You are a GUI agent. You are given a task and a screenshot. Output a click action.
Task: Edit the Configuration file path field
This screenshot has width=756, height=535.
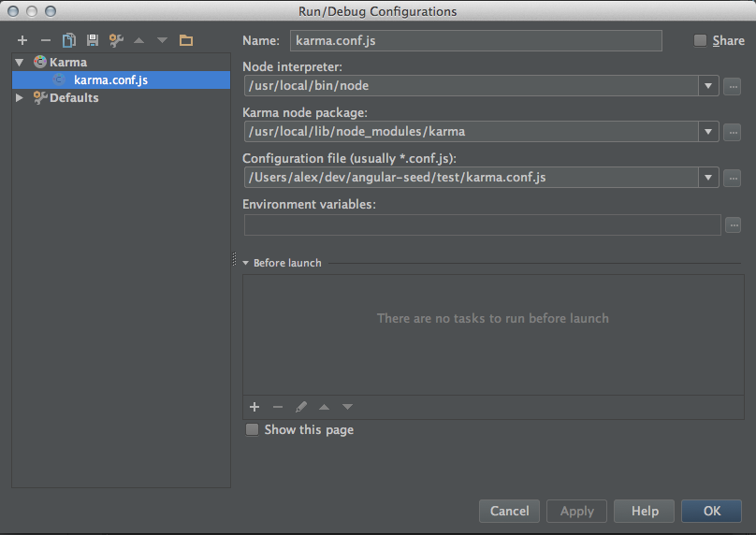472,178
